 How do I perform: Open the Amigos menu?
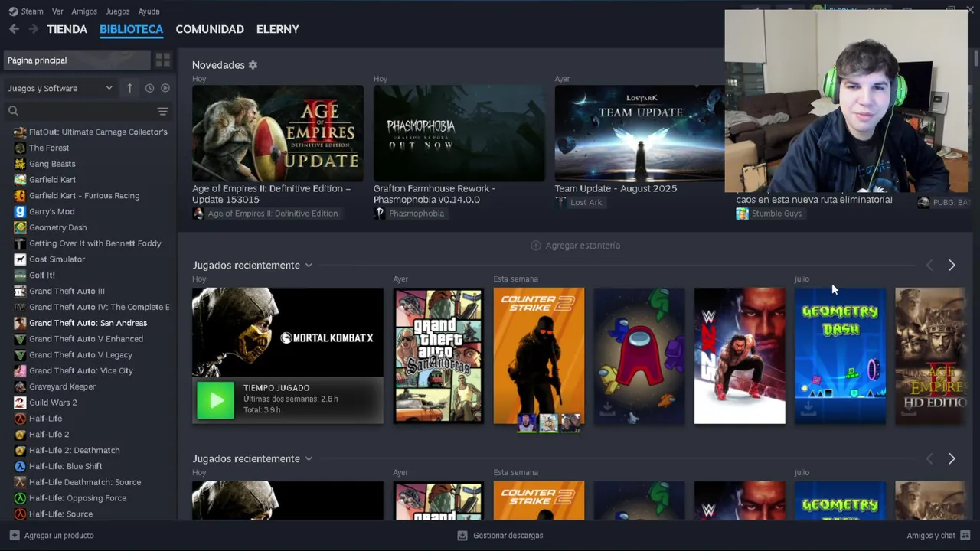[84, 11]
